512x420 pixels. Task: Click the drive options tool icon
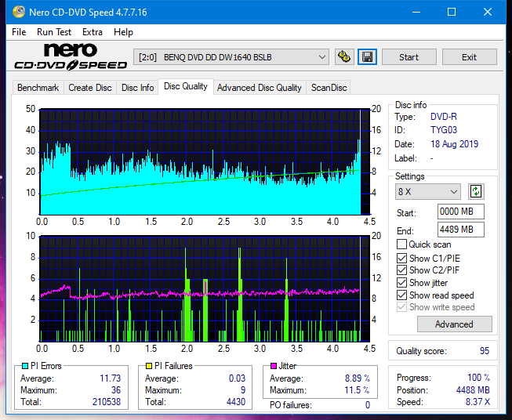pyautogui.click(x=344, y=57)
